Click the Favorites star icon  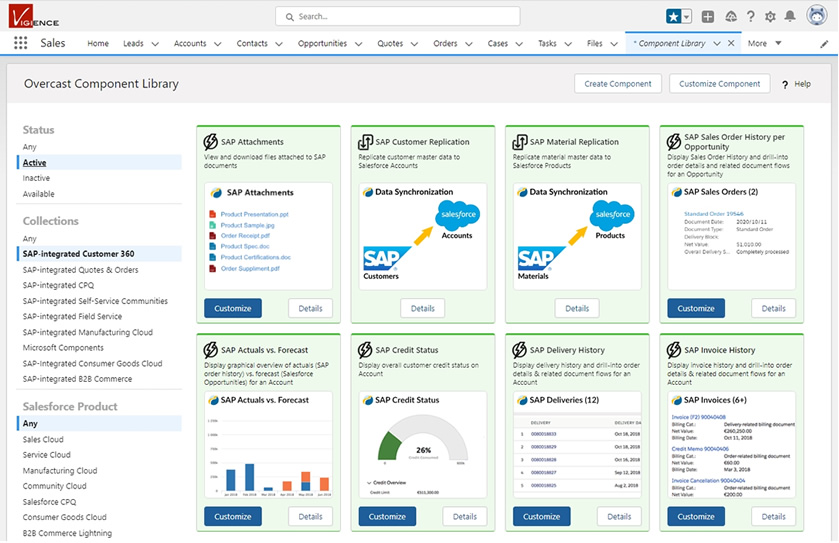click(673, 17)
